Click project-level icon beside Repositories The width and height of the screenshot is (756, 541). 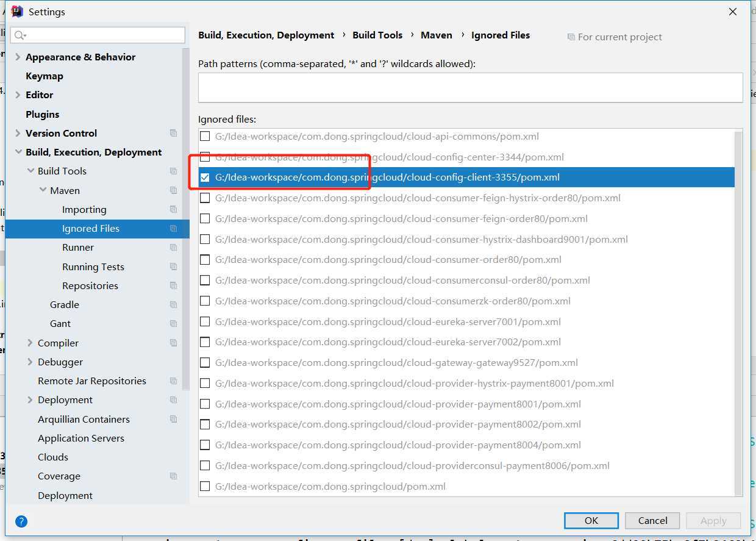click(x=174, y=285)
